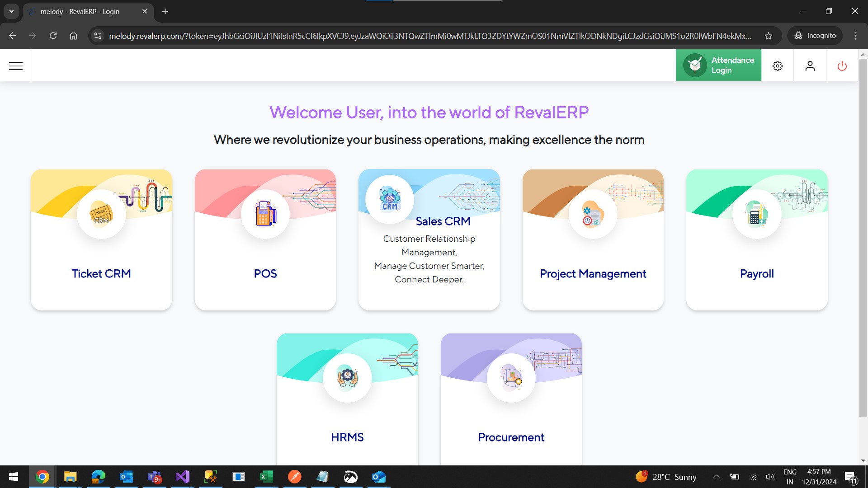868x488 pixels.
Task: Select the melody - RevalERP - Login tab
Action: [x=80, y=11]
